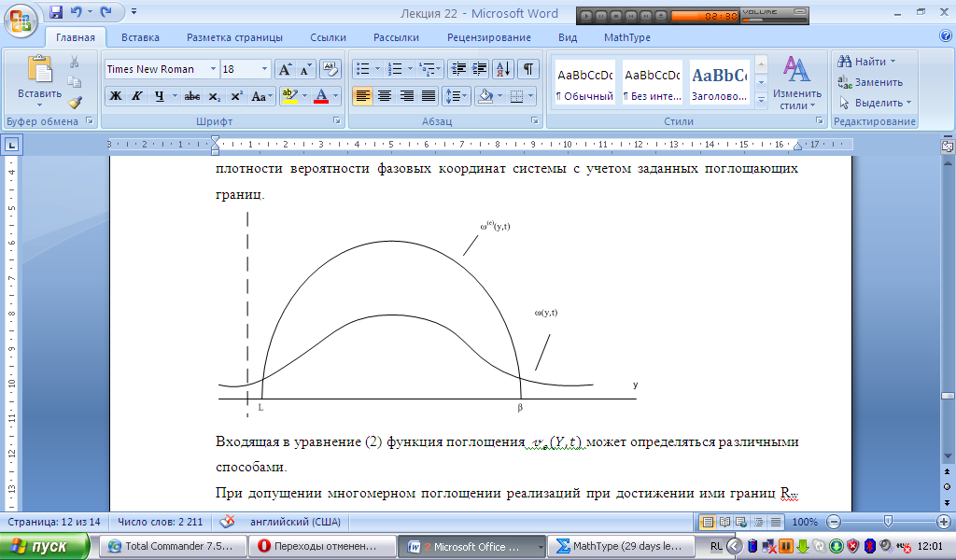Sort the selected text alphabetically
The image size is (956, 560).
click(x=503, y=69)
